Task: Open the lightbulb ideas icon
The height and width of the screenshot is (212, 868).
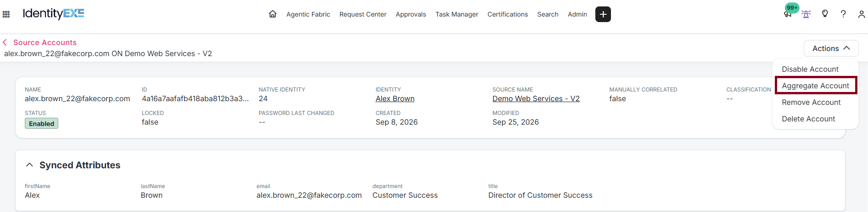Action: coord(825,14)
